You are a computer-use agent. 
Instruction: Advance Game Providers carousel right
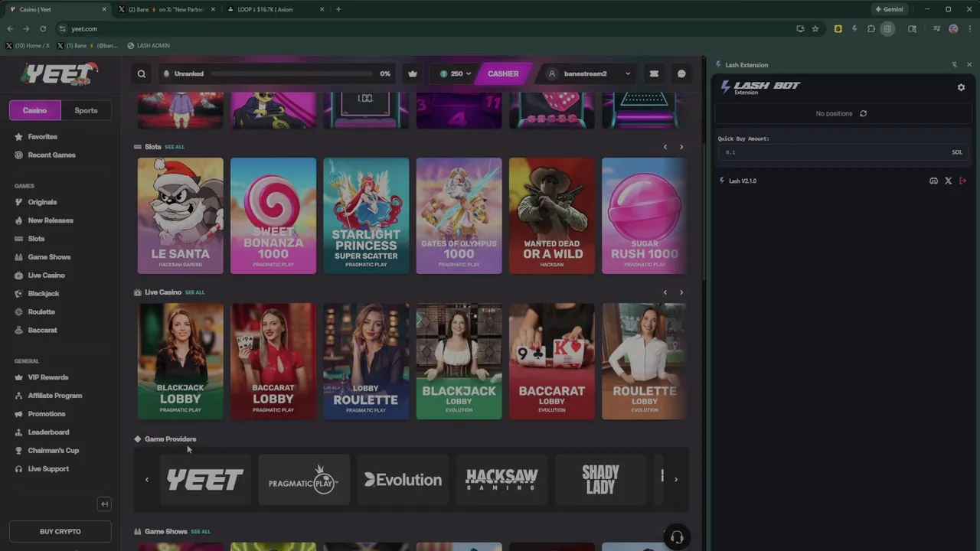point(675,480)
